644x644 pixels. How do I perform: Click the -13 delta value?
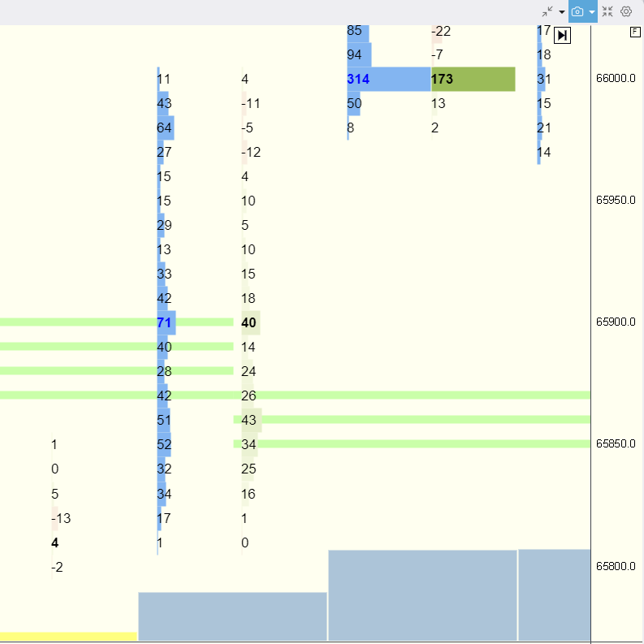click(60, 518)
